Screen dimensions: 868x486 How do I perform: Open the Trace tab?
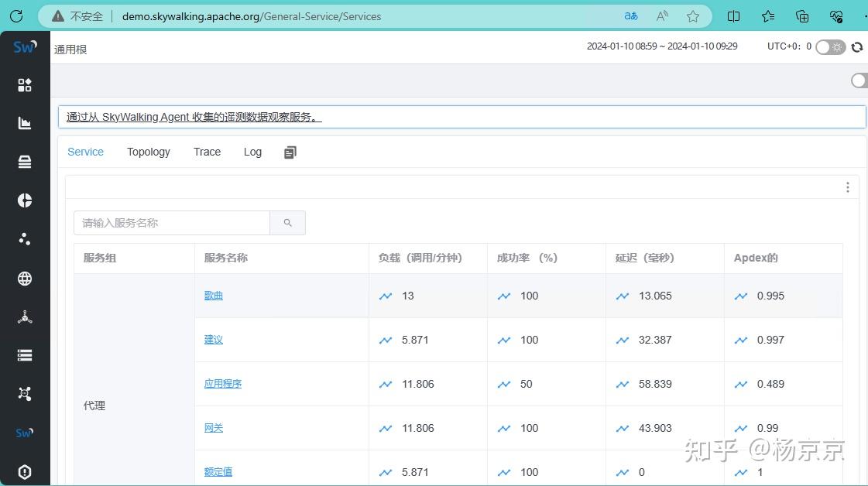[x=206, y=152]
